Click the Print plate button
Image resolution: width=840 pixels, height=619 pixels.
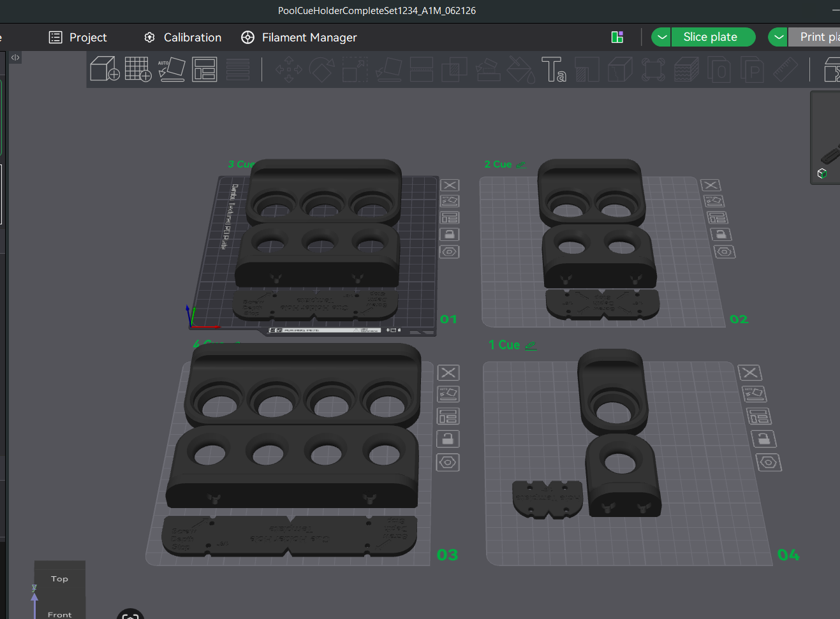[815, 37]
